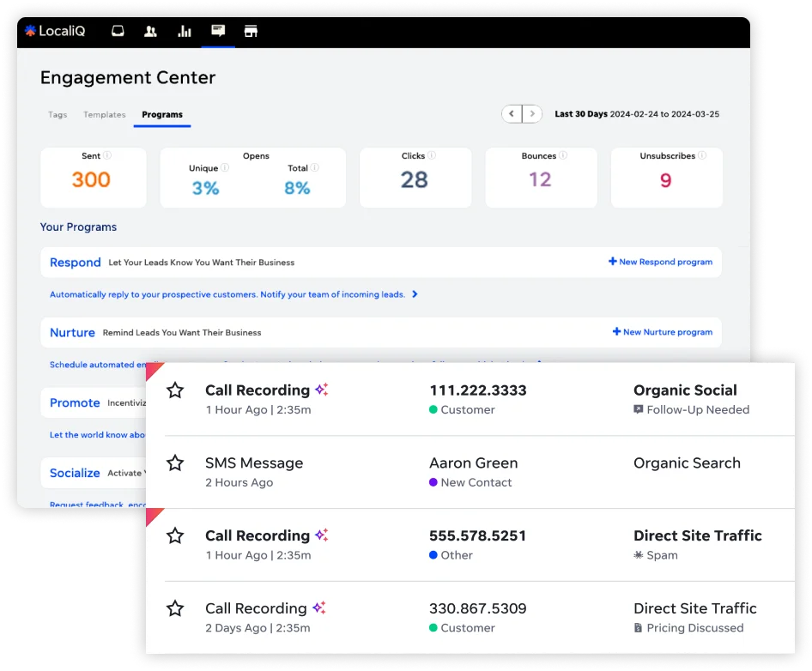Select the Programs tab
812x671 pixels.
point(162,114)
